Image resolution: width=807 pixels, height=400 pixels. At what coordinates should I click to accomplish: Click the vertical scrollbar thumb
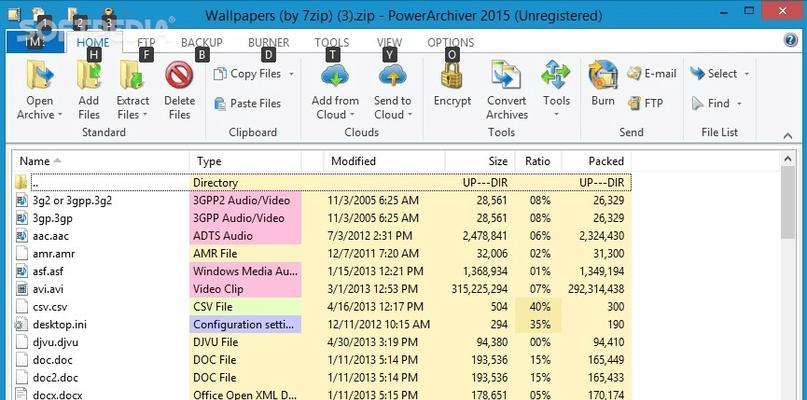pyautogui.click(x=788, y=202)
